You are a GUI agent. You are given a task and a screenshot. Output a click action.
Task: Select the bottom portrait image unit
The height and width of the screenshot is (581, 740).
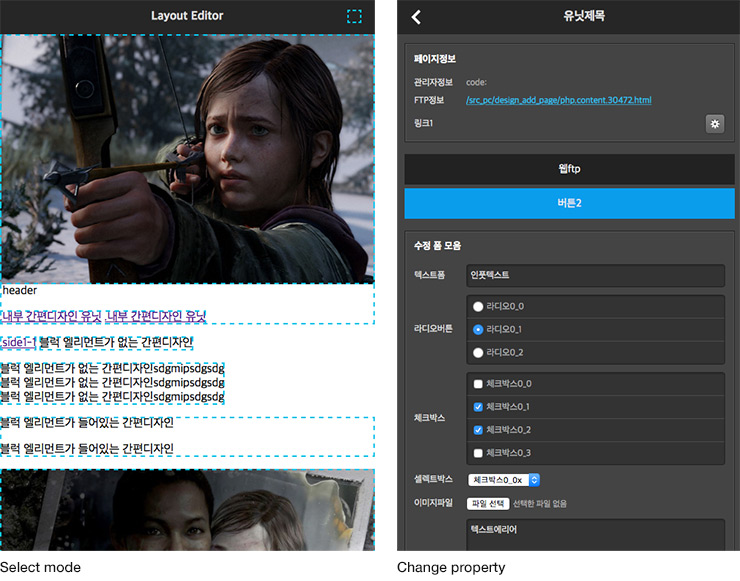pyautogui.click(x=187, y=510)
